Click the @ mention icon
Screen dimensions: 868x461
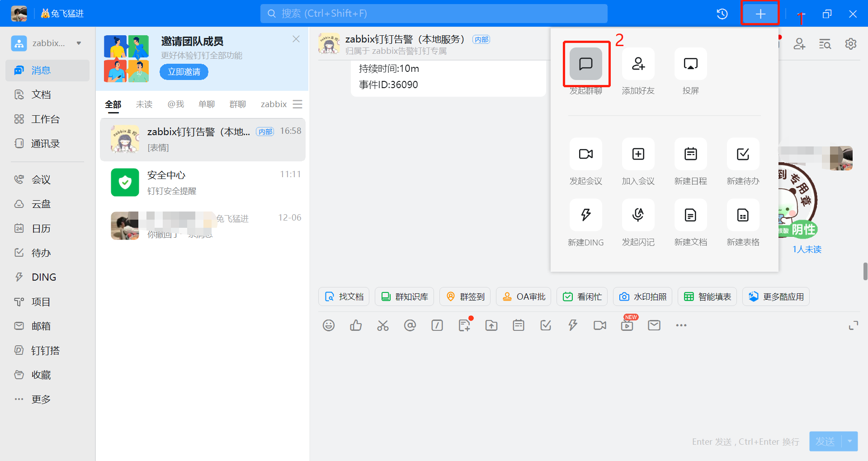(410, 325)
